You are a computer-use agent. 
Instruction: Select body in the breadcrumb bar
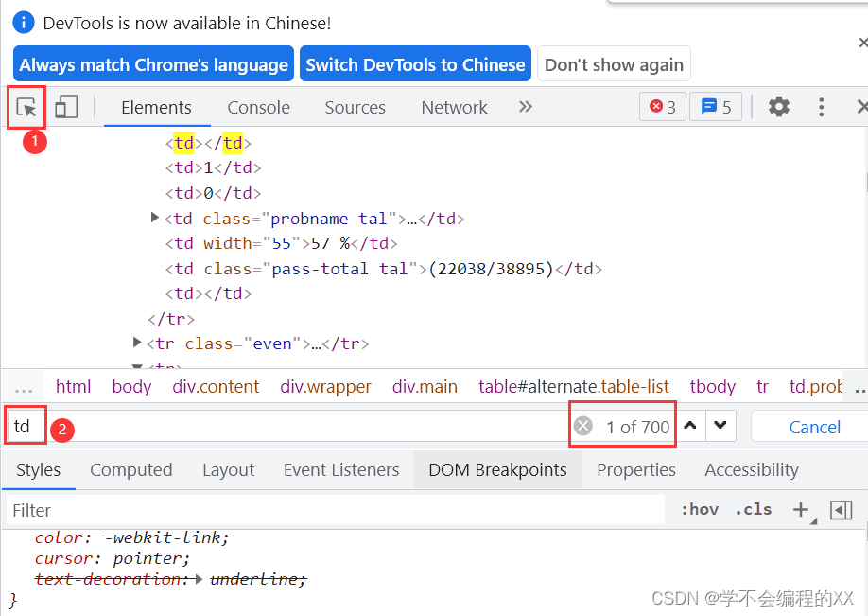pyautogui.click(x=131, y=386)
